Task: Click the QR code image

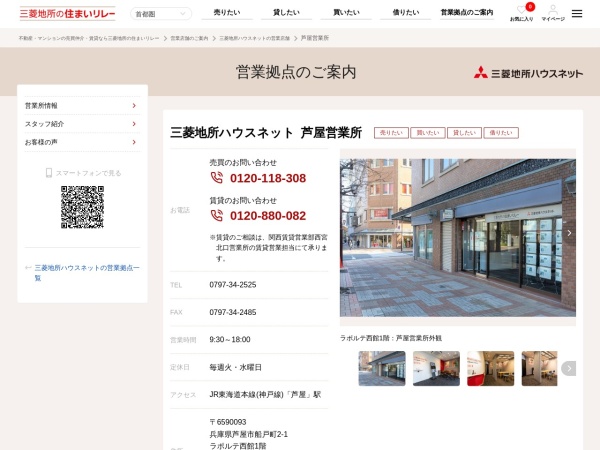Action: point(82,207)
